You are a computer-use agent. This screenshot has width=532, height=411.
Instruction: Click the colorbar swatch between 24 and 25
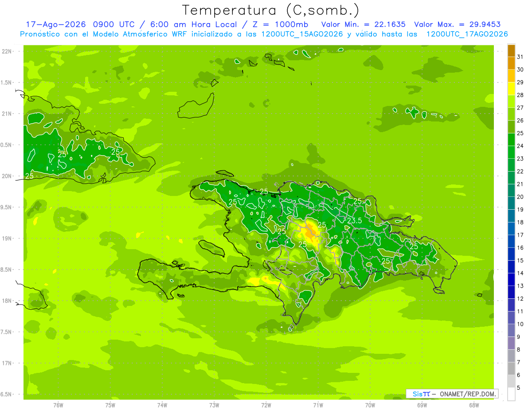(x=511, y=140)
